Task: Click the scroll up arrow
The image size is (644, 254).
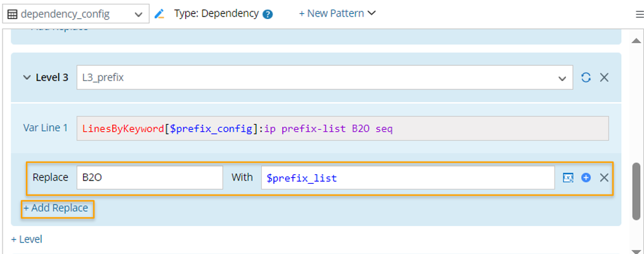Action: [x=636, y=40]
